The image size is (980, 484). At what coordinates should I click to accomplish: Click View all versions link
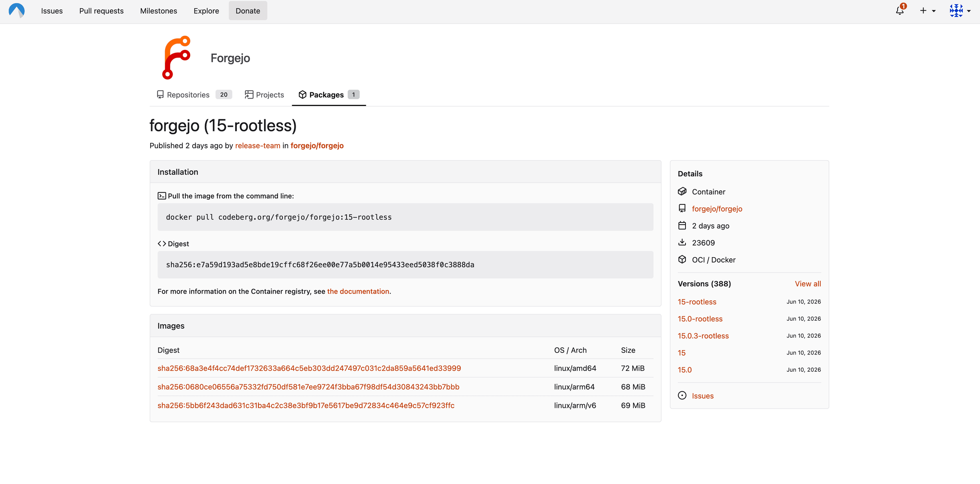(807, 284)
